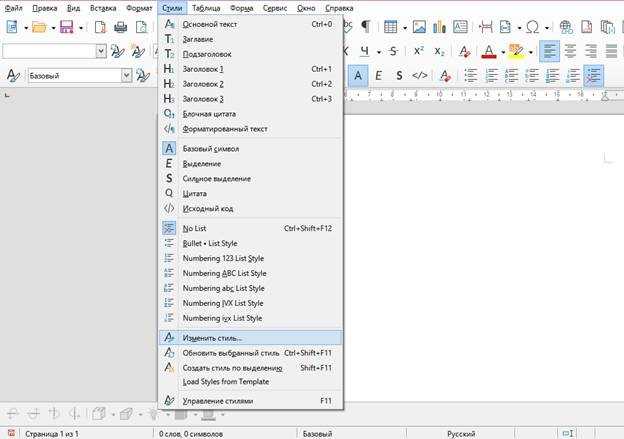The width and height of the screenshot is (624, 439).
Task: Click Страница 1 из 1 in status bar
Action: (x=52, y=433)
